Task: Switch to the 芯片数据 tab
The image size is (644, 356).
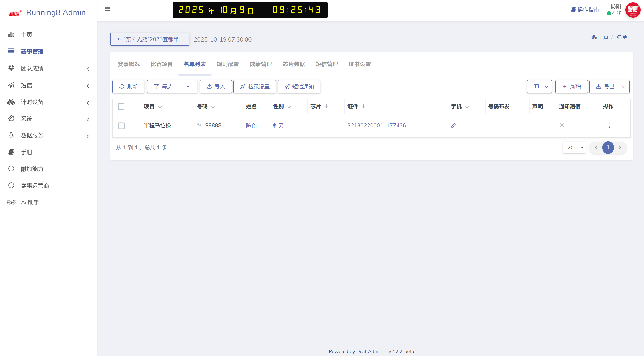Action: (x=294, y=64)
